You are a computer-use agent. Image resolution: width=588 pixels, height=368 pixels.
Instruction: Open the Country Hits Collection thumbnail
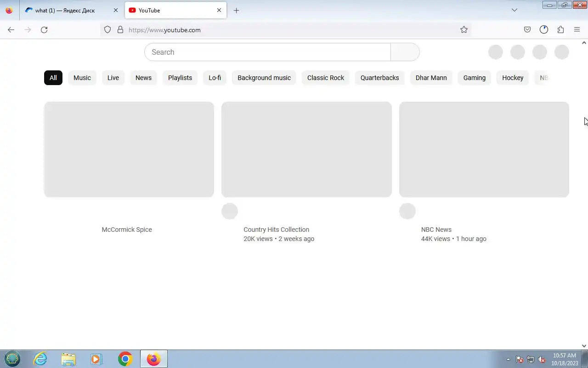pyautogui.click(x=306, y=149)
